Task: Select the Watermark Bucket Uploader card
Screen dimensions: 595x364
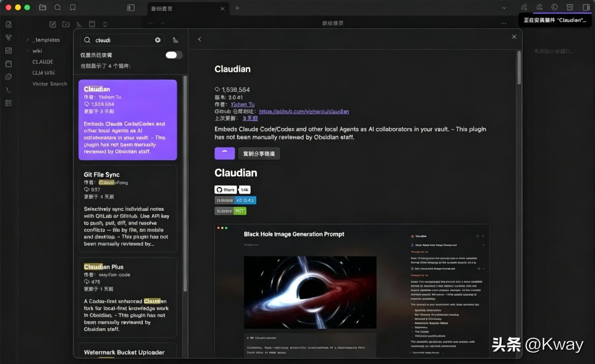Action: point(128,350)
